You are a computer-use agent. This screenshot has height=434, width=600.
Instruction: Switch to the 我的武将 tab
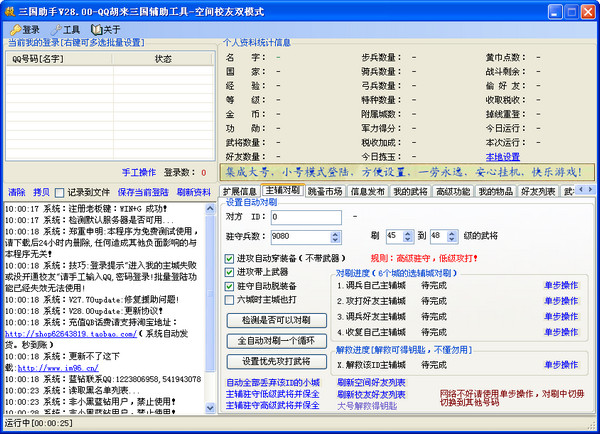coord(410,191)
